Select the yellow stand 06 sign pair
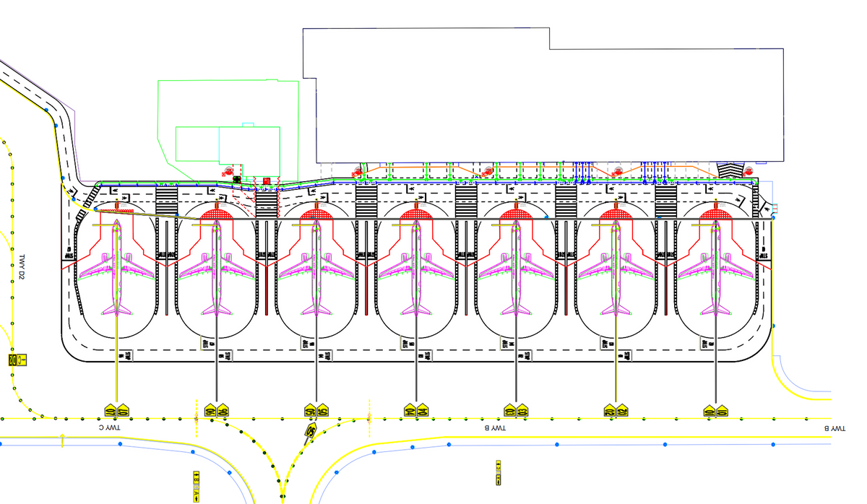The width and height of the screenshot is (867, 504). 216,411
